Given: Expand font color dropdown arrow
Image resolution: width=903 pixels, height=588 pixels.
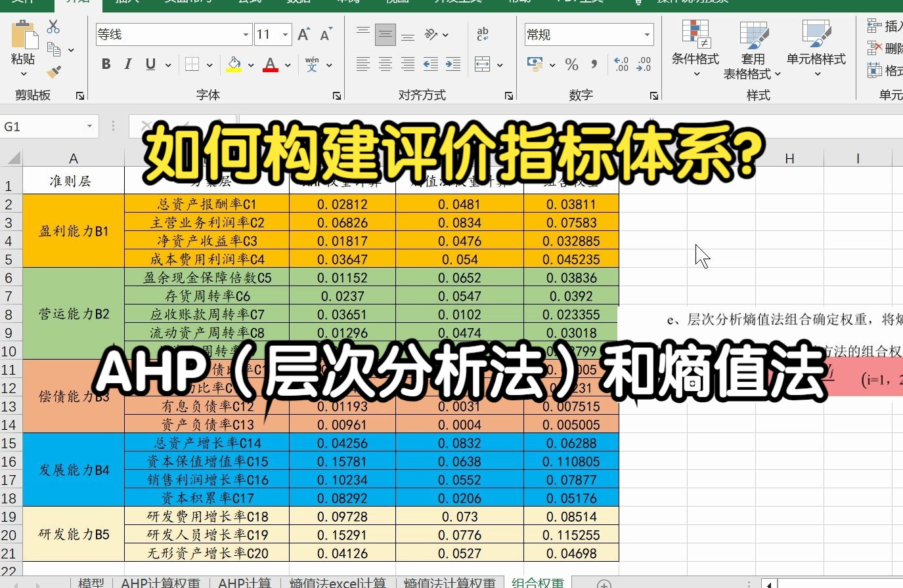Looking at the screenshot, I should click(x=288, y=65).
